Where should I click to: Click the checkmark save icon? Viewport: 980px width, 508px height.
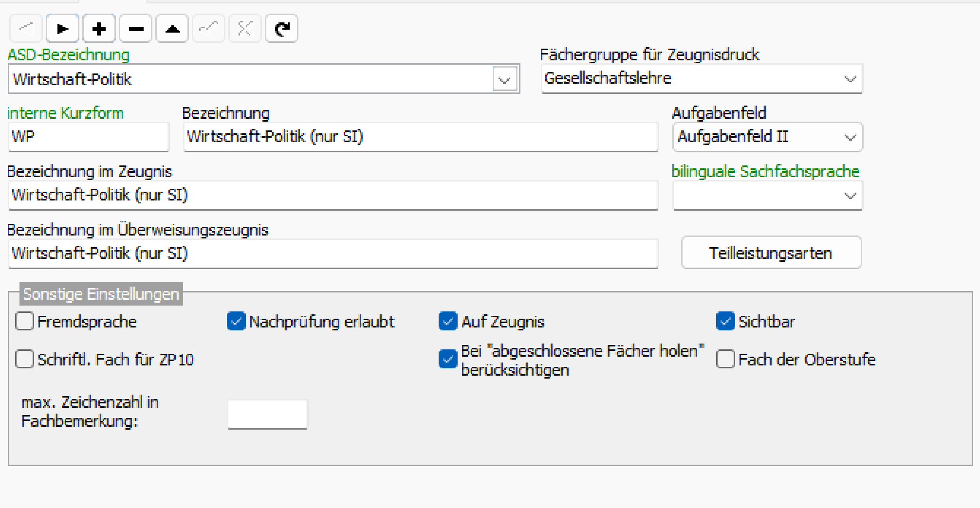point(208,29)
